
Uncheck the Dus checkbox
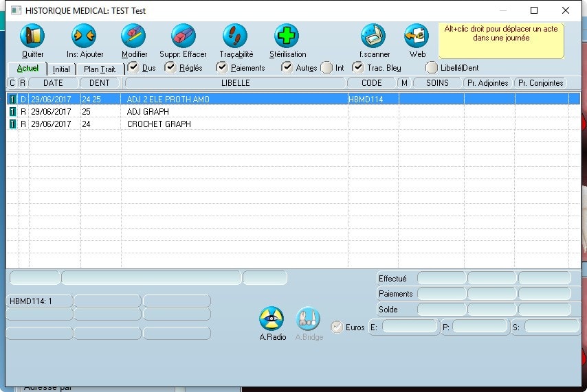(x=133, y=67)
